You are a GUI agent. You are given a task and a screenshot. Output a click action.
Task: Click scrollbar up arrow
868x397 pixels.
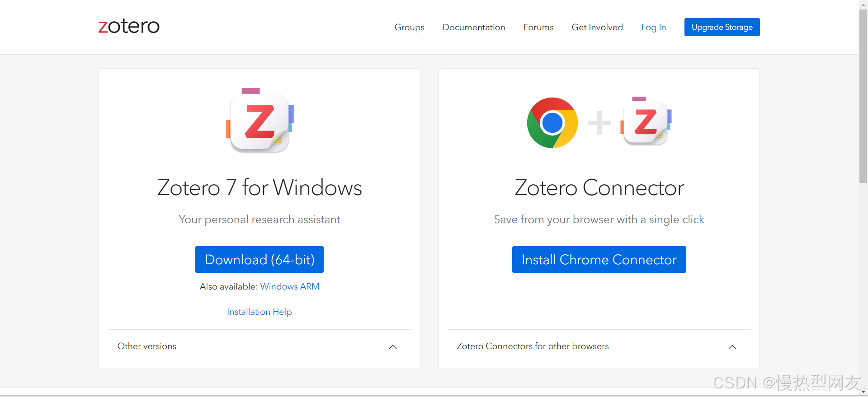click(x=863, y=4)
